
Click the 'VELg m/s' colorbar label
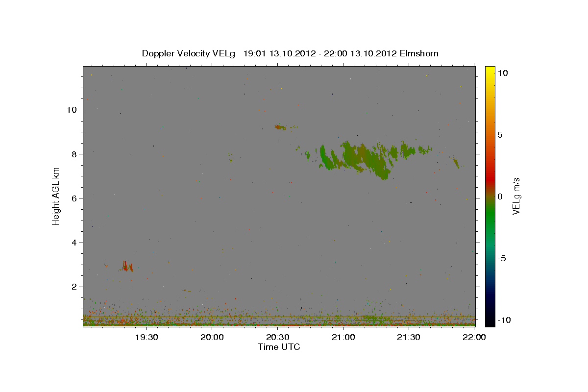point(516,196)
